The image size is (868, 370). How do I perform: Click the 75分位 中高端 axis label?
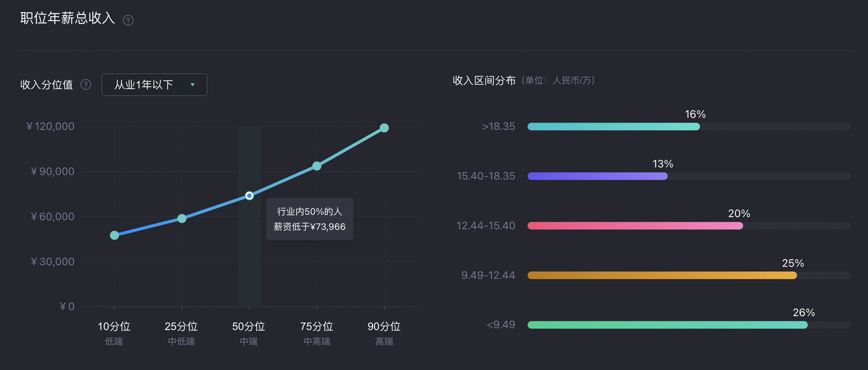pyautogui.click(x=317, y=333)
